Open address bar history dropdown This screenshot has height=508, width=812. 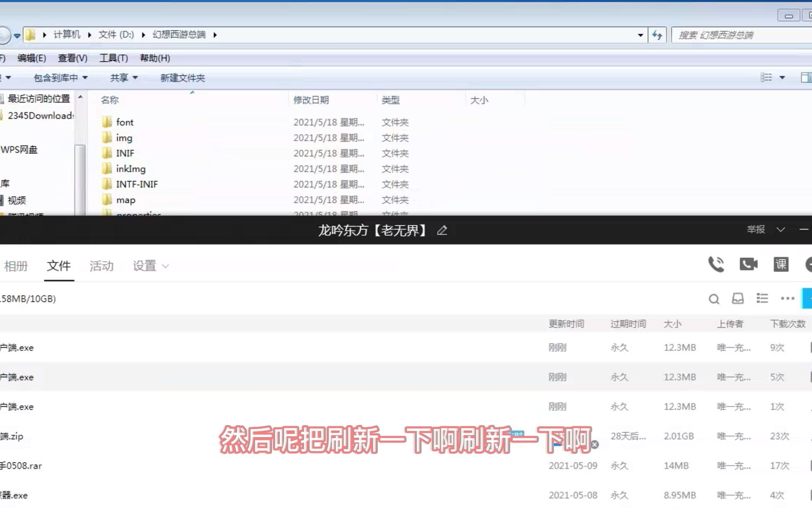pos(641,35)
